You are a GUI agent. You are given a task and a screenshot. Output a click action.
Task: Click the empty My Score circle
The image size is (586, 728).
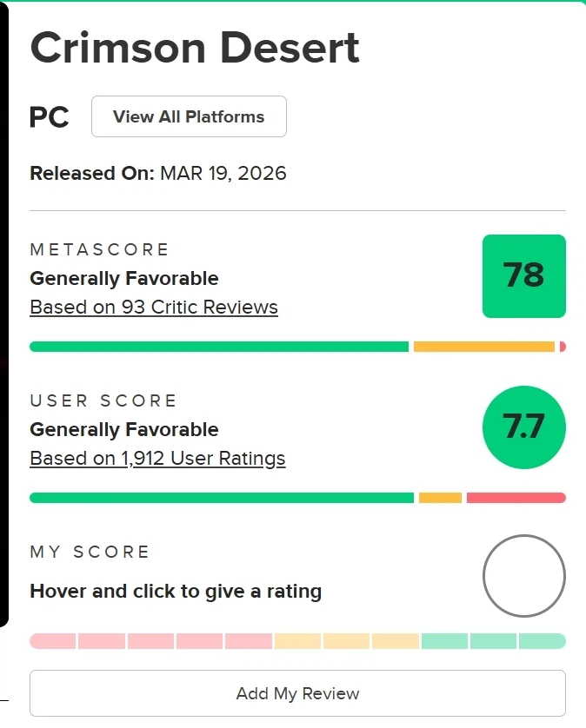(x=523, y=575)
